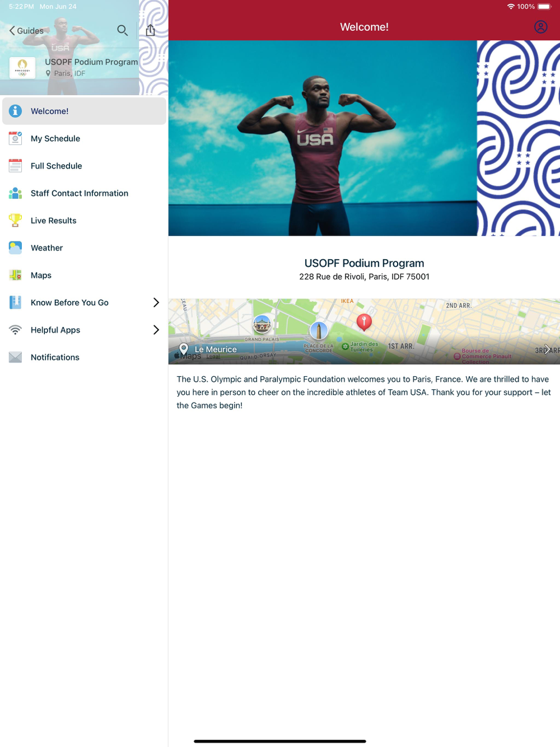Click the Weather cloud icon
This screenshot has width=560, height=747.
15,248
